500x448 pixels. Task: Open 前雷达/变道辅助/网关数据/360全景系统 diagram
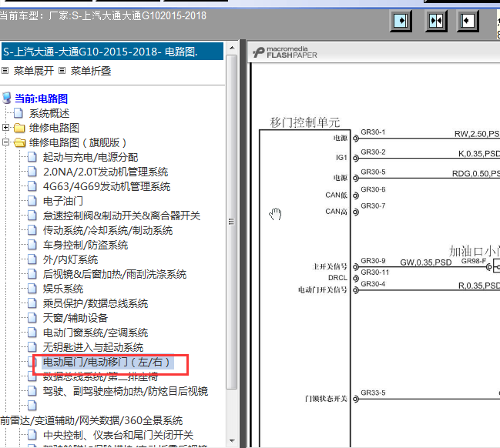coord(92,420)
